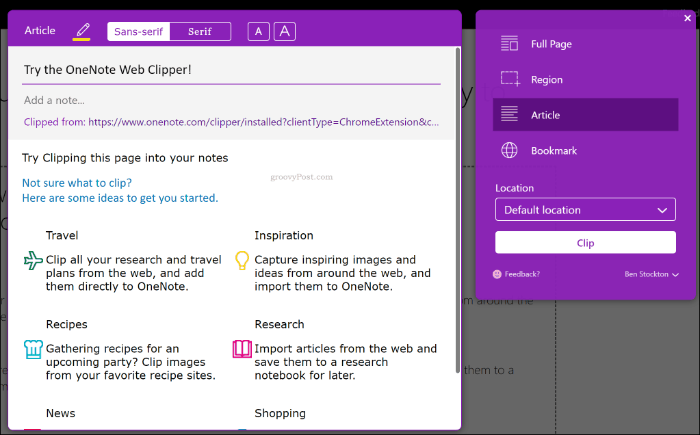700x435 pixels.
Task: Increase font size with large A
Action: click(x=285, y=32)
